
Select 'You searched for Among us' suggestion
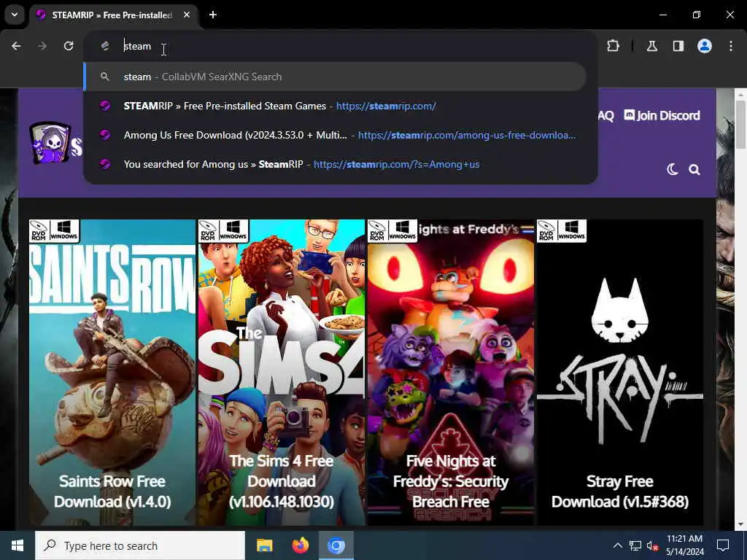(335, 164)
